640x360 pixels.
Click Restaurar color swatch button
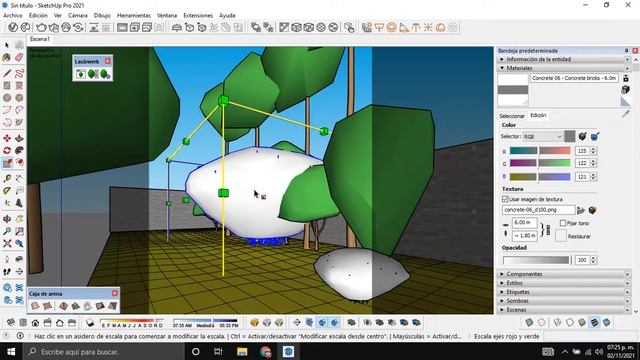coord(561,236)
